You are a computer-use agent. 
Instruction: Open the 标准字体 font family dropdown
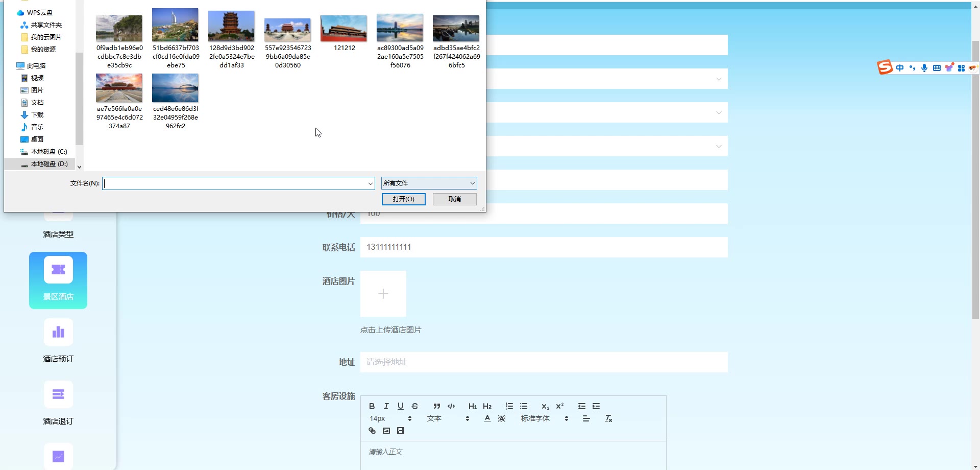[545, 418]
